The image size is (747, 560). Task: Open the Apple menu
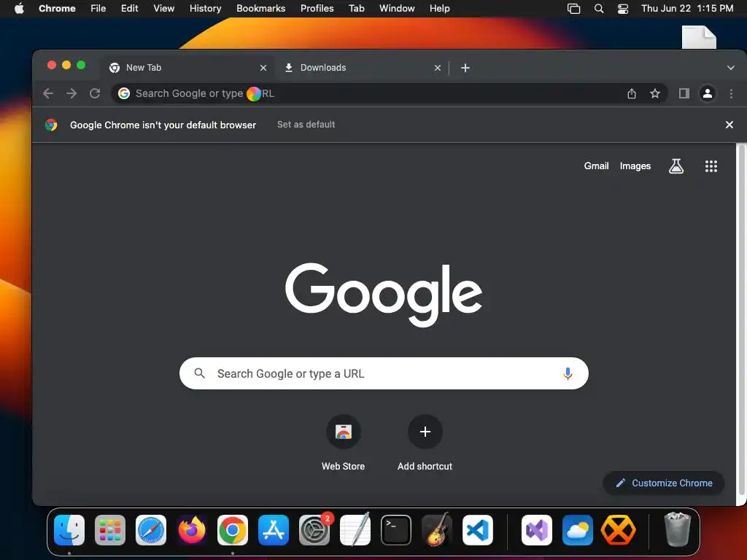tap(19, 8)
